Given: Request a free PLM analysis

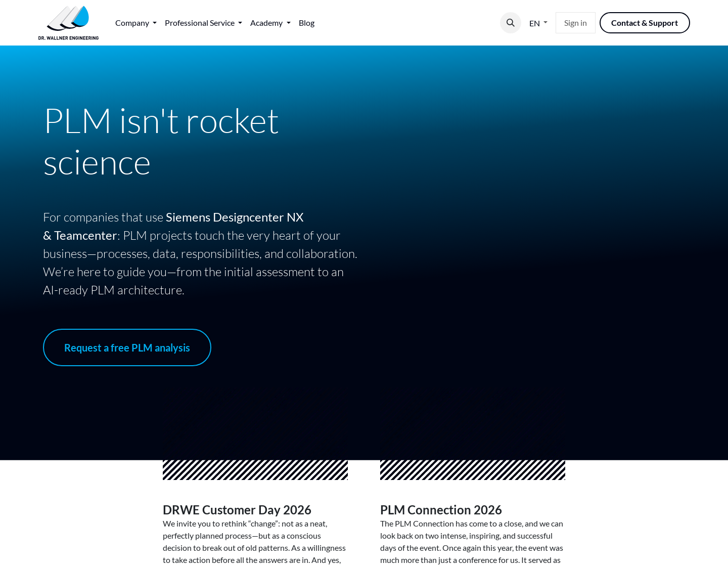Looking at the screenshot, I should coord(127,347).
